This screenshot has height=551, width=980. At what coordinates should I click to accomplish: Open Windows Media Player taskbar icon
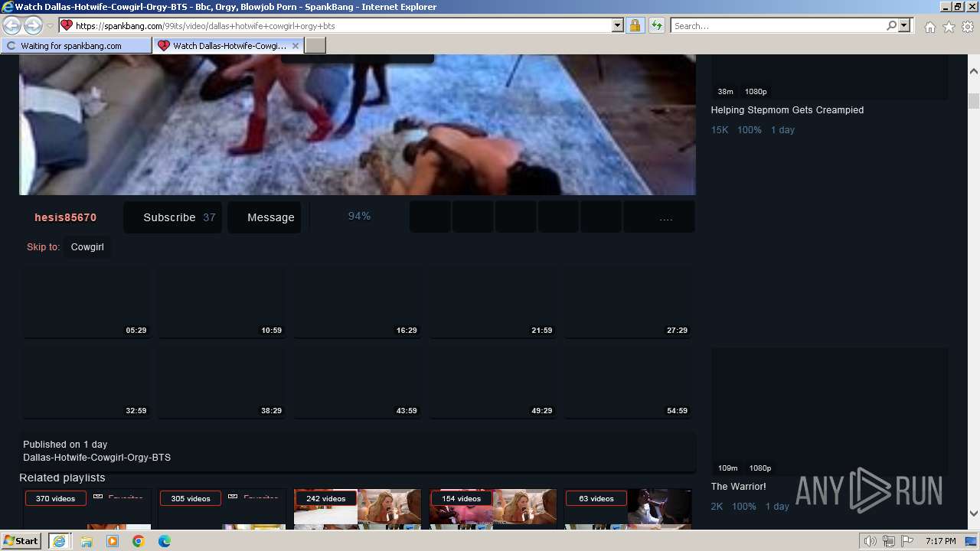[113, 541]
